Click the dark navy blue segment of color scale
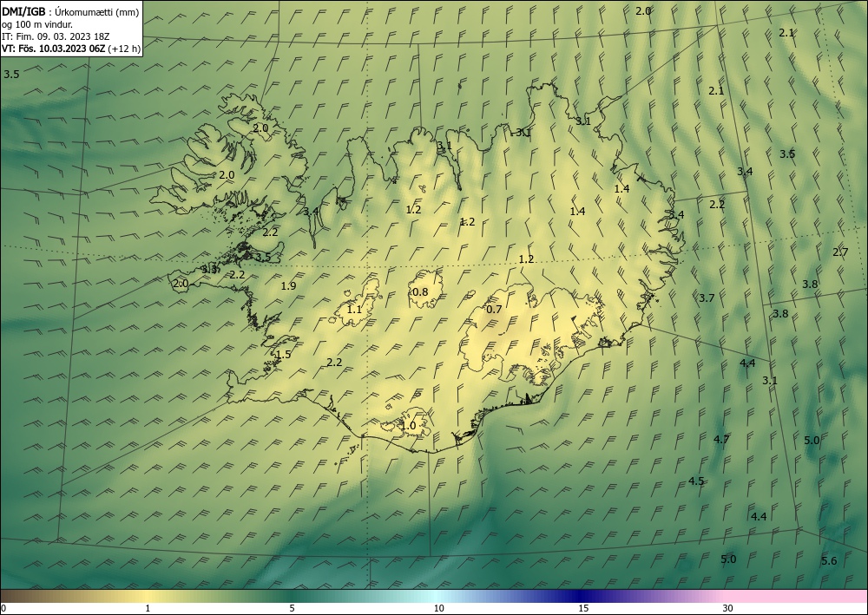The width and height of the screenshot is (868, 615). coord(578,596)
